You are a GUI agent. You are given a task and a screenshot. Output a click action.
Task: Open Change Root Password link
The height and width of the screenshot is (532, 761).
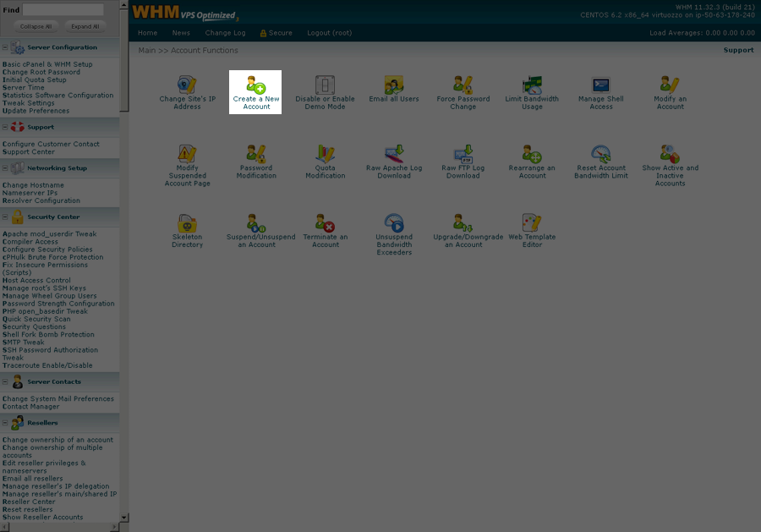coord(41,72)
